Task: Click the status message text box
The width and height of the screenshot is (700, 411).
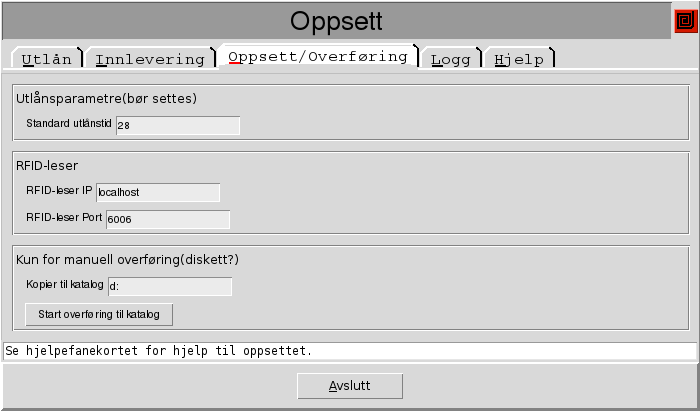Action: [350, 352]
